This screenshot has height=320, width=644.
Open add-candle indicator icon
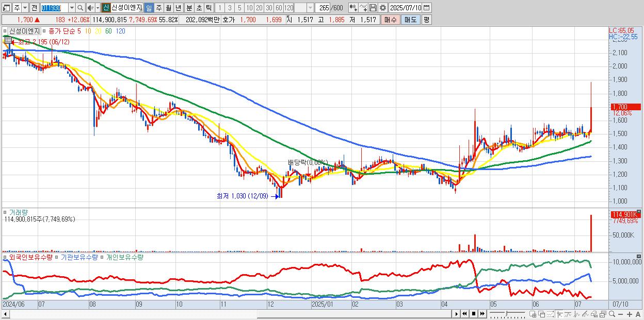[353, 8]
